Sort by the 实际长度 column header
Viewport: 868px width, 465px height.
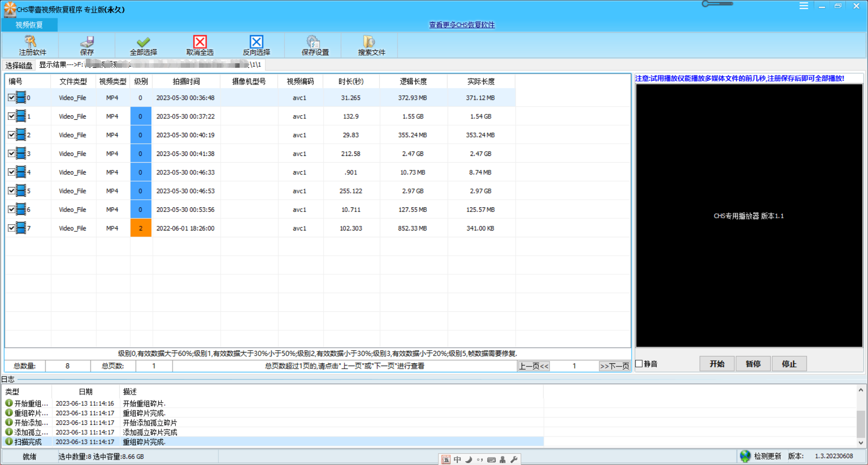(481, 81)
